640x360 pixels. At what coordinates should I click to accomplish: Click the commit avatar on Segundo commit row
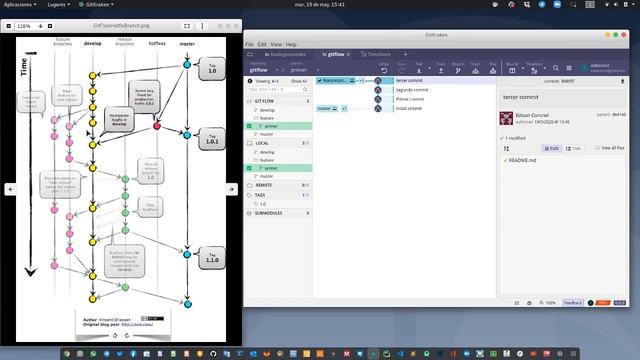(x=378, y=90)
